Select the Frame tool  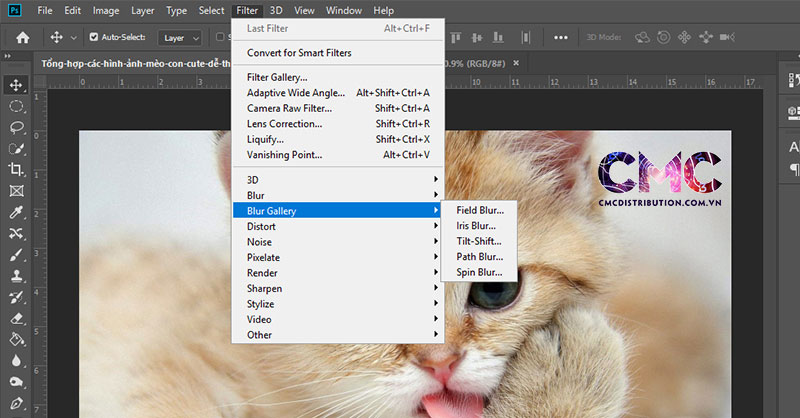click(16, 191)
